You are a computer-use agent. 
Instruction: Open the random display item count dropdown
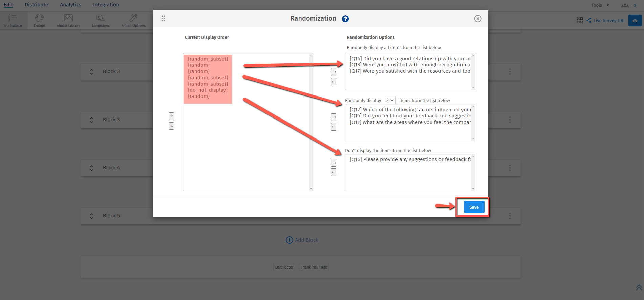390,100
